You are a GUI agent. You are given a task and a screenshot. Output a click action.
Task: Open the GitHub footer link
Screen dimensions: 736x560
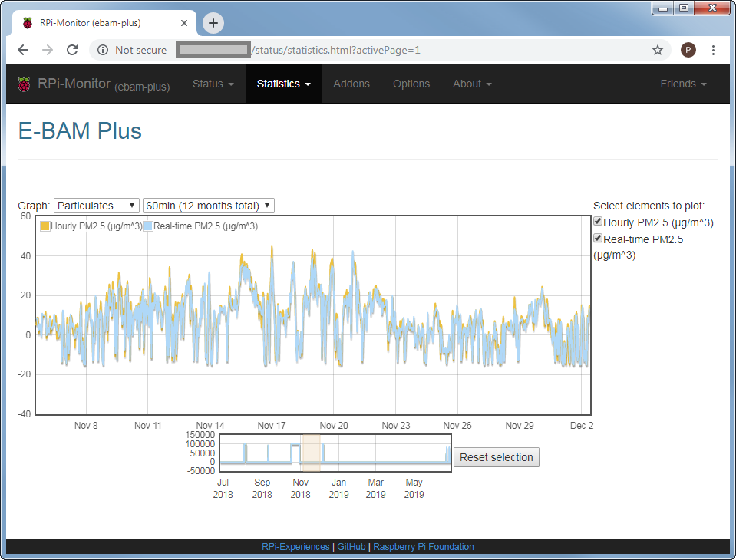click(351, 547)
